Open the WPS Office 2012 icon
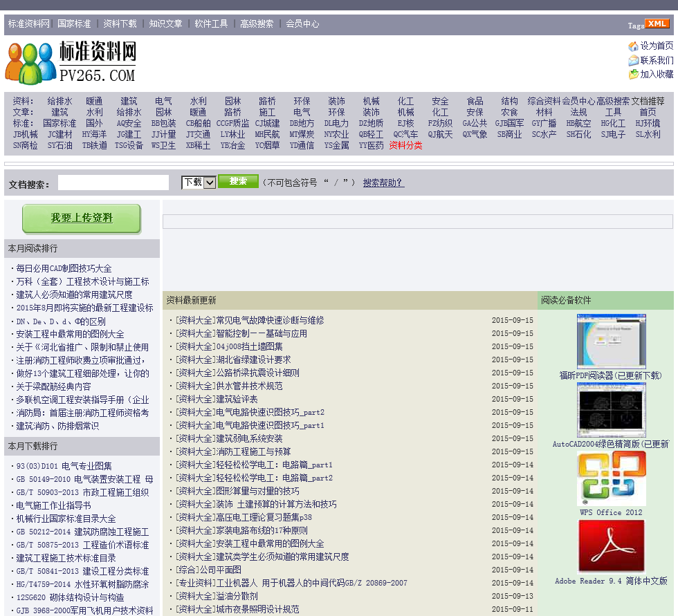678x616 pixels. tap(611, 478)
